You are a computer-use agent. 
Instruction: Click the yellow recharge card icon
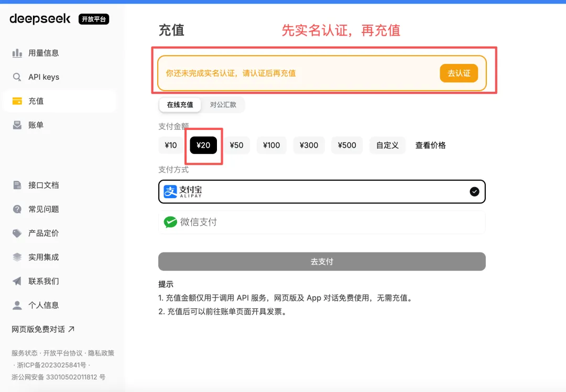(17, 101)
